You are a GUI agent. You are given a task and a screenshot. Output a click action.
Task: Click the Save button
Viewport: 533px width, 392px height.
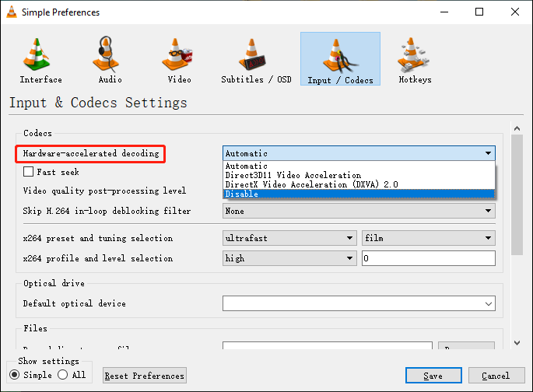(433, 376)
